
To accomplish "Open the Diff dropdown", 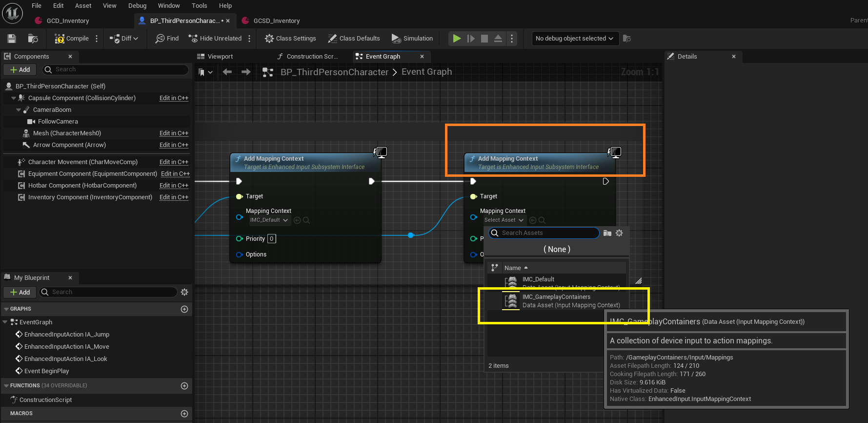I will [x=124, y=39].
